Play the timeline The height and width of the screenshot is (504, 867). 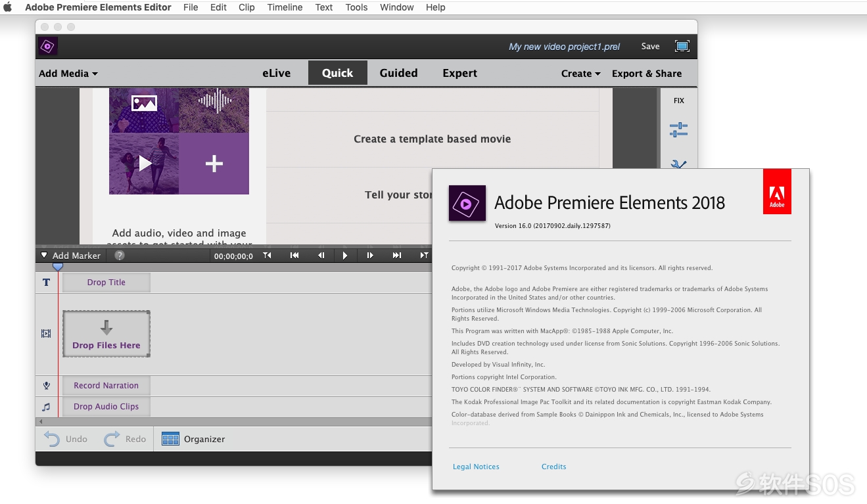point(345,256)
